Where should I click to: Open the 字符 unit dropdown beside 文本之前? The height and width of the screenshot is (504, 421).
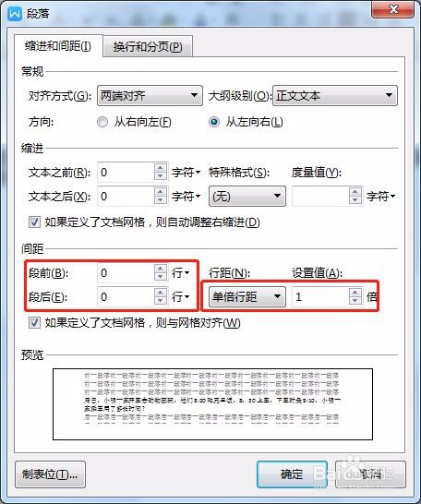pyautogui.click(x=186, y=173)
